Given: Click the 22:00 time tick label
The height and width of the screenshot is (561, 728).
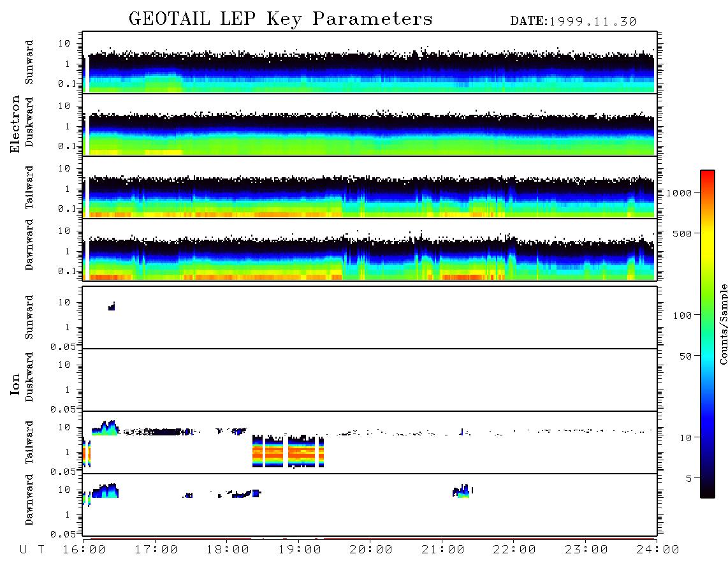Looking at the screenshot, I should (x=514, y=550).
